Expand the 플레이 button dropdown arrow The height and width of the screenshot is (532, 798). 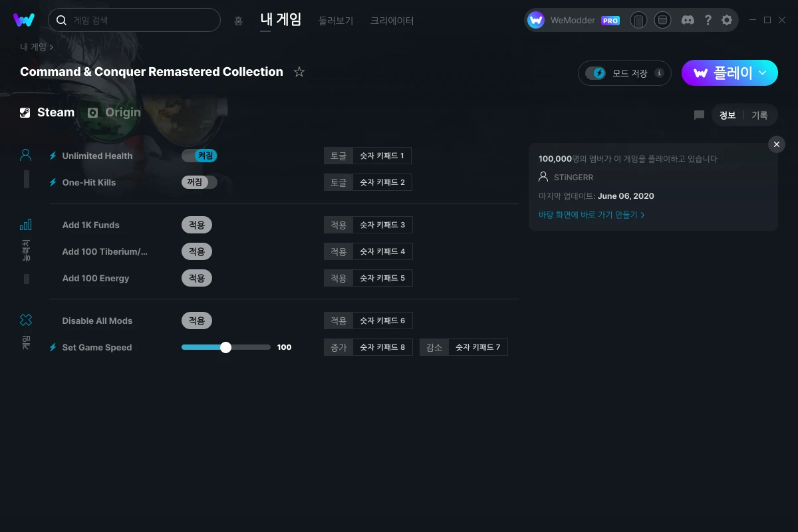763,72
